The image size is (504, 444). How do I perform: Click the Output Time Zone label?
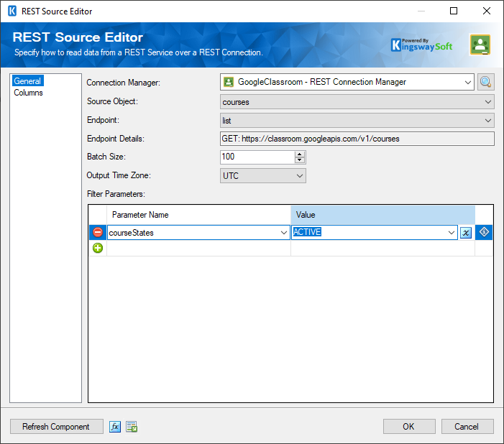point(119,175)
